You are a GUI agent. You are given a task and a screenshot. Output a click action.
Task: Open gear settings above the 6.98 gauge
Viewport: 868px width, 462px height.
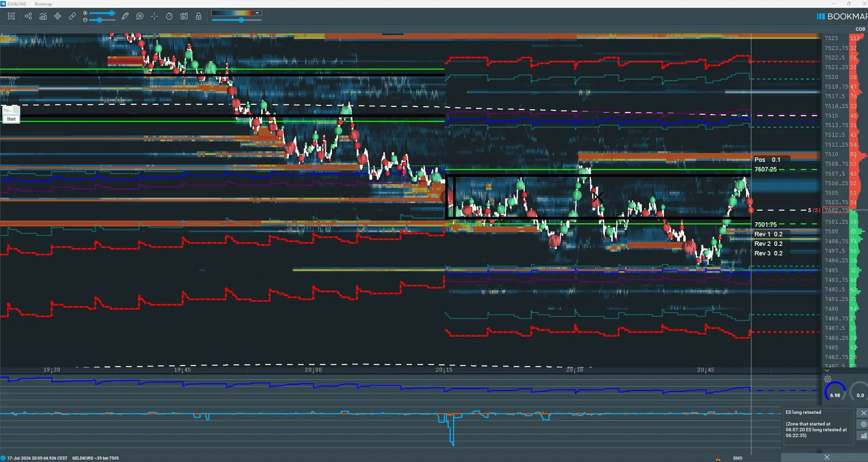[x=828, y=379]
